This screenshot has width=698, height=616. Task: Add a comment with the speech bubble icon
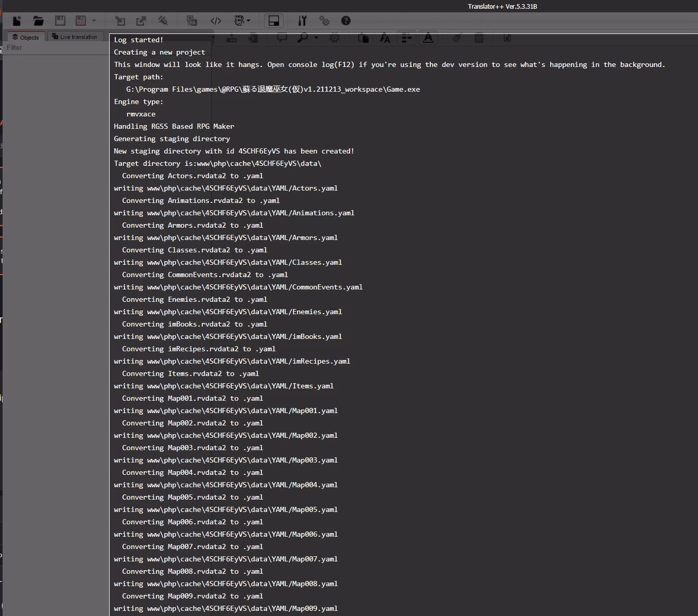(x=282, y=38)
